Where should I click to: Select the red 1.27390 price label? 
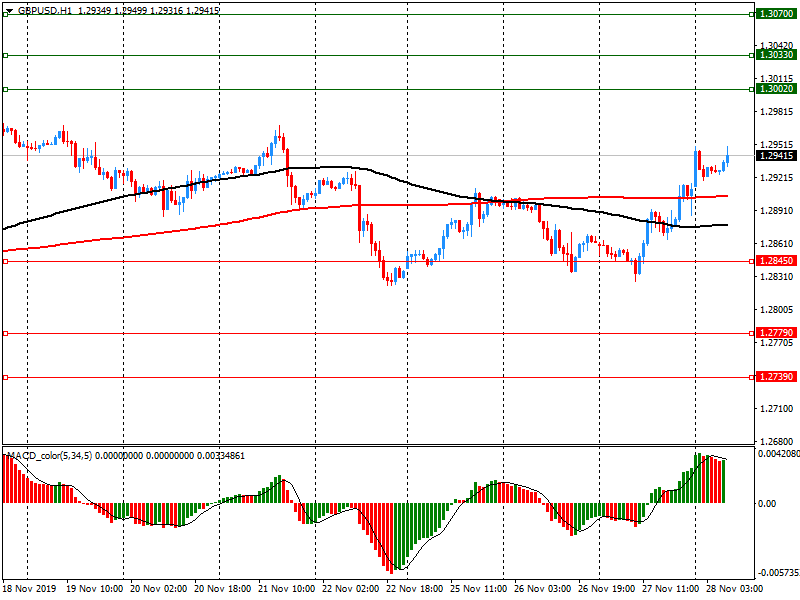tap(776, 377)
